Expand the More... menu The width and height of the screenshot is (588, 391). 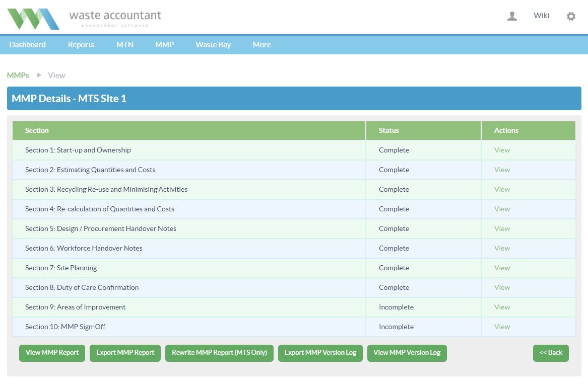coord(264,45)
